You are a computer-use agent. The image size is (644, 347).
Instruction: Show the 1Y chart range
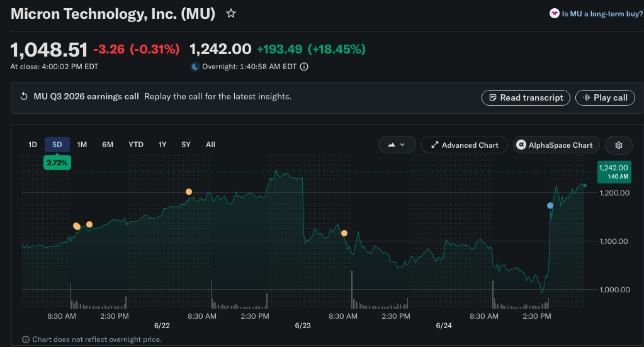(162, 145)
